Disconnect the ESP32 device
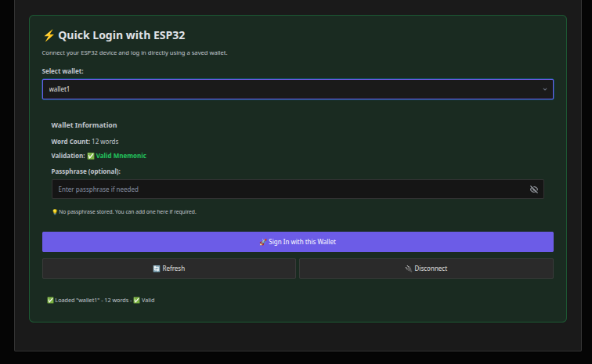Viewport: 592px width, 364px height. (426, 268)
